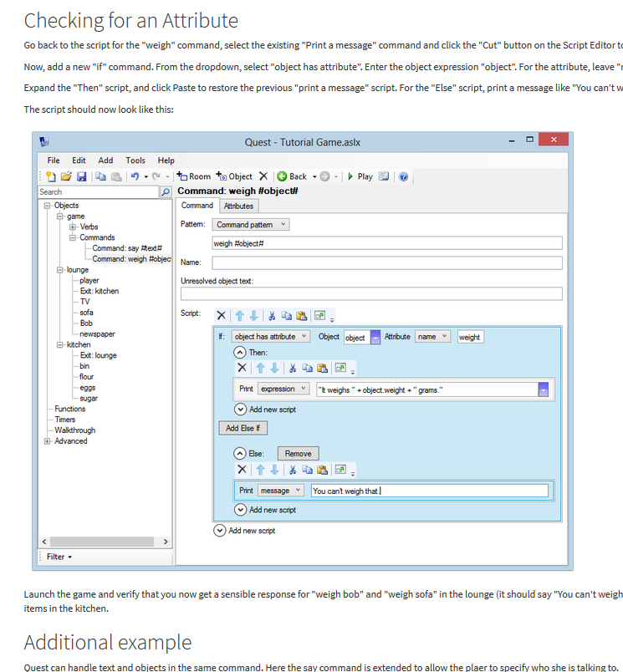Collapse the Then script section
623x672 pixels.
coord(240,353)
